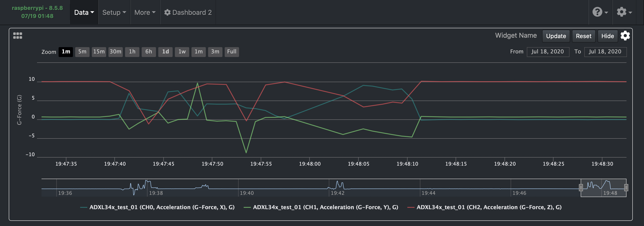Click the grid drag handle icon

tap(17, 35)
